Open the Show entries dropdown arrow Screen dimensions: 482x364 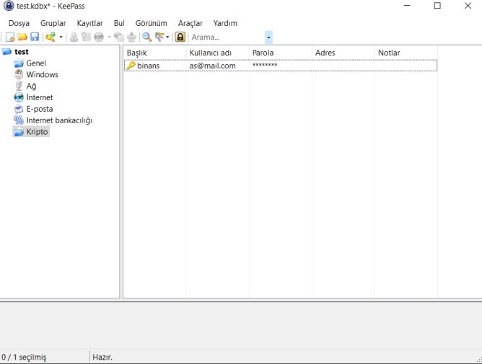168,37
